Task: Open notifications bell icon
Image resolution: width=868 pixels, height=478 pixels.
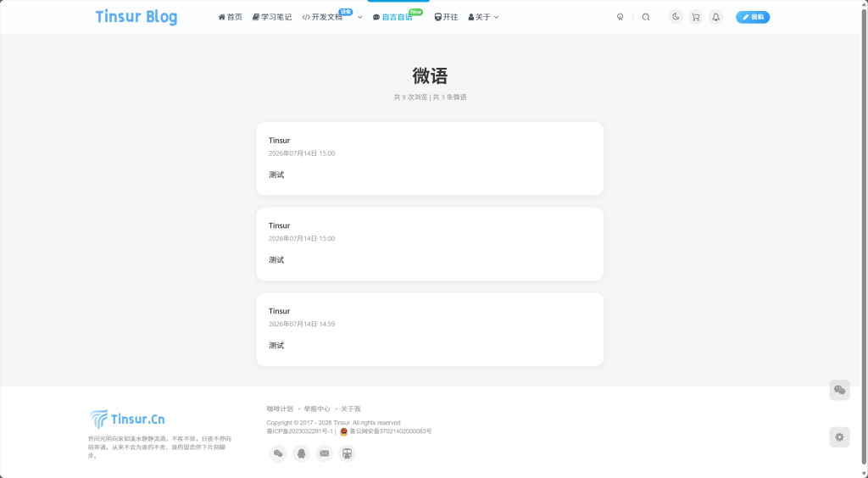Action: 715,17
